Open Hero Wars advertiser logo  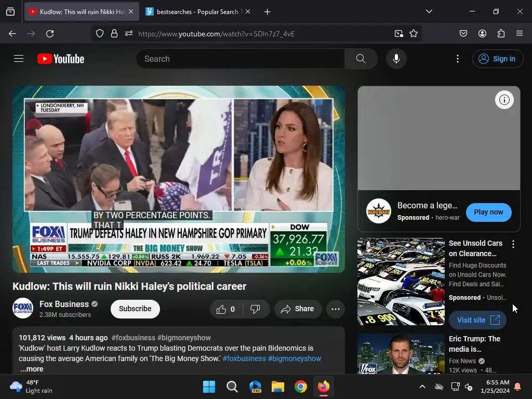[x=379, y=211]
